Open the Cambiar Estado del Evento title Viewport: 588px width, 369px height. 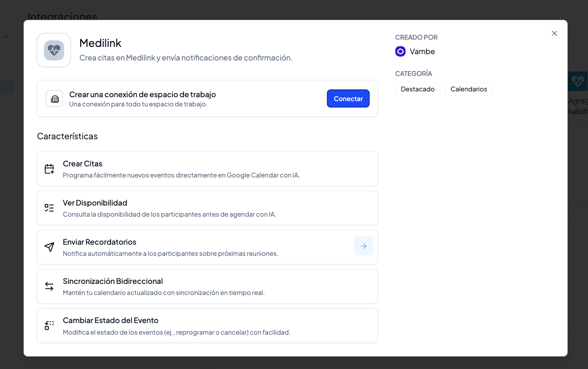111,320
